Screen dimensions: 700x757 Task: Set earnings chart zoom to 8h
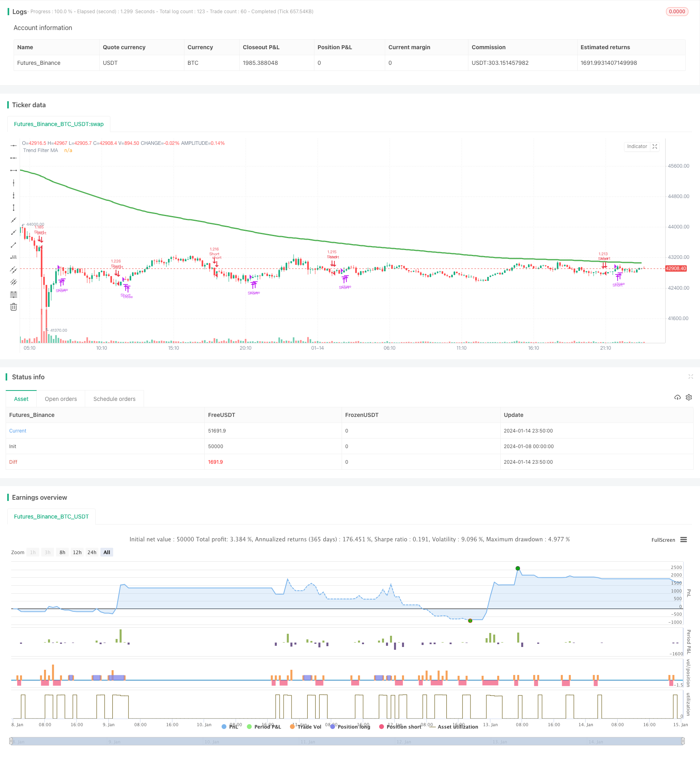point(62,552)
